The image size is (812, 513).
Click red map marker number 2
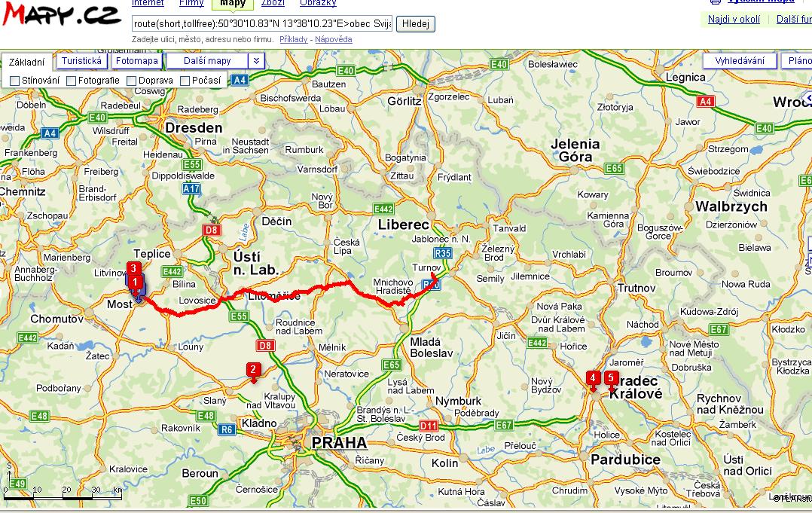(x=253, y=369)
